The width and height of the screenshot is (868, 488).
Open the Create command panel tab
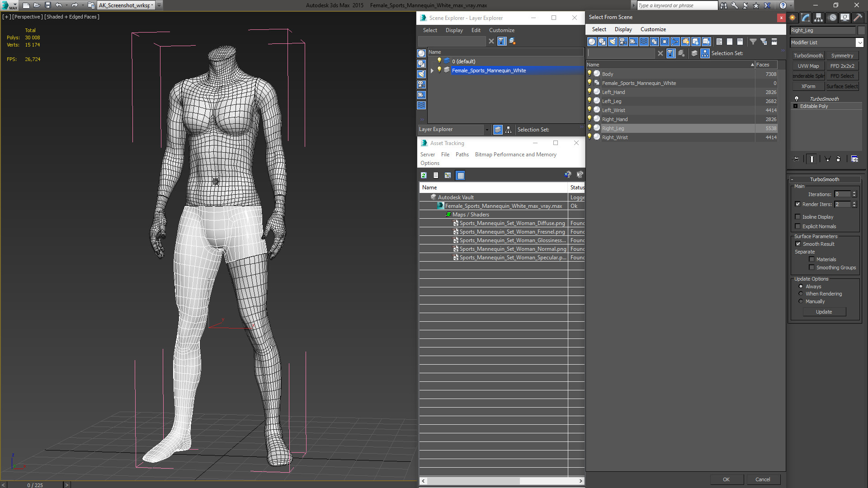pos(793,18)
